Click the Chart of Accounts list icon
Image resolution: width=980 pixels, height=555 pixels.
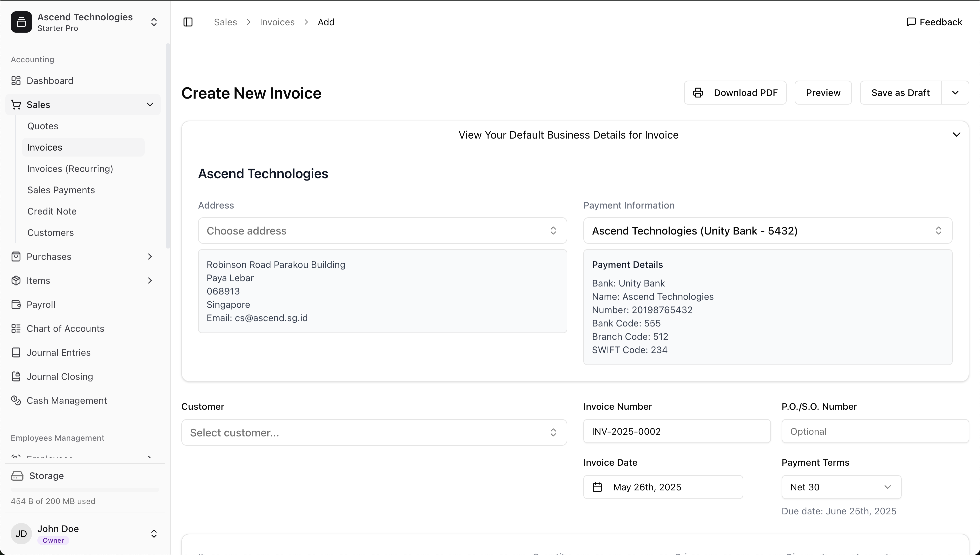[x=16, y=328]
